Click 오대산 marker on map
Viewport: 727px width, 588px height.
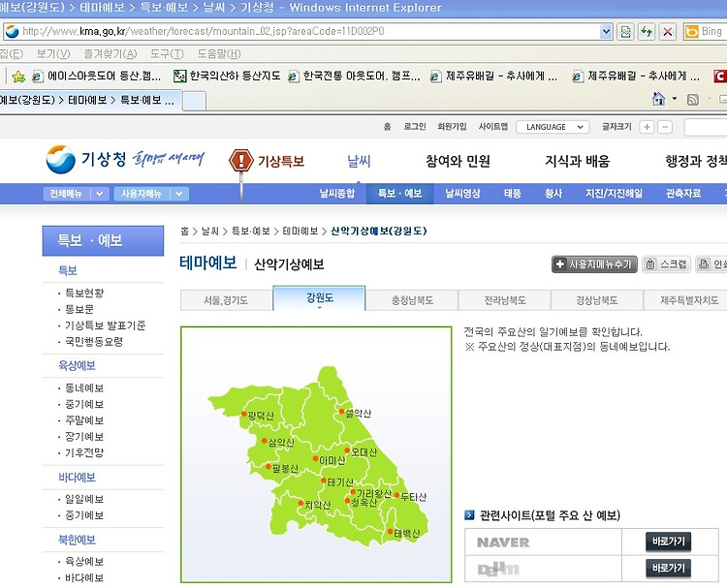(347, 450)
